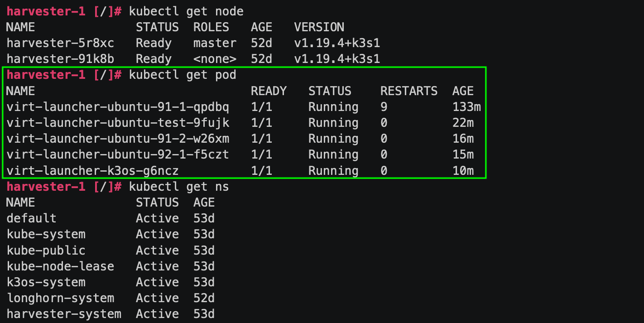The width and height of the screenshot is (644, 323).
Task: Click the VERSION column header
Action: point(319,27)
